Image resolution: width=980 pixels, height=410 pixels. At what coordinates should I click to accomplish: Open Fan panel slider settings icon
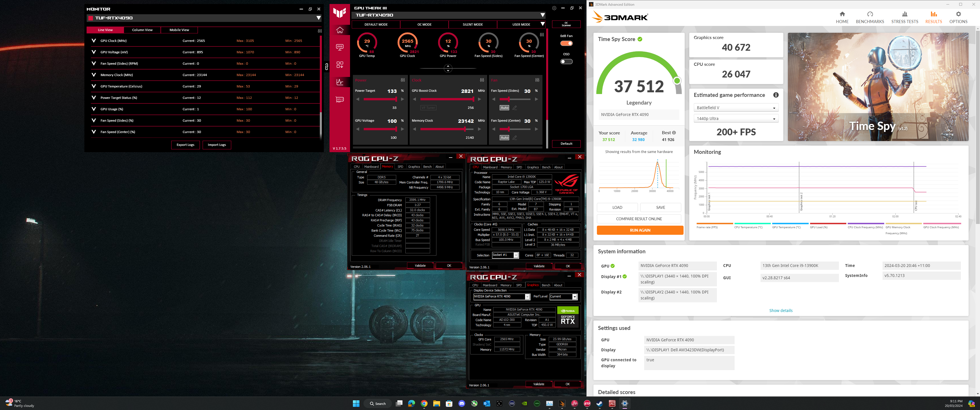[x=537, y=80]
